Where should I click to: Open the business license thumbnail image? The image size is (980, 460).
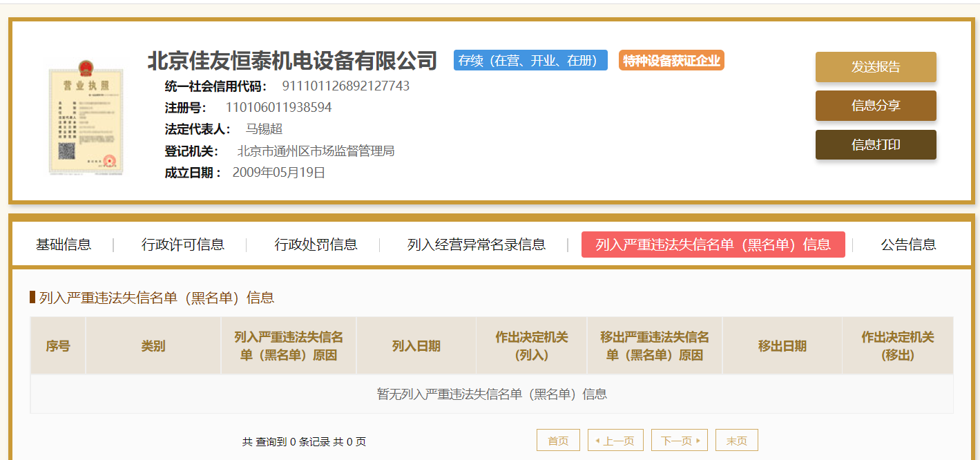[86, 117]
